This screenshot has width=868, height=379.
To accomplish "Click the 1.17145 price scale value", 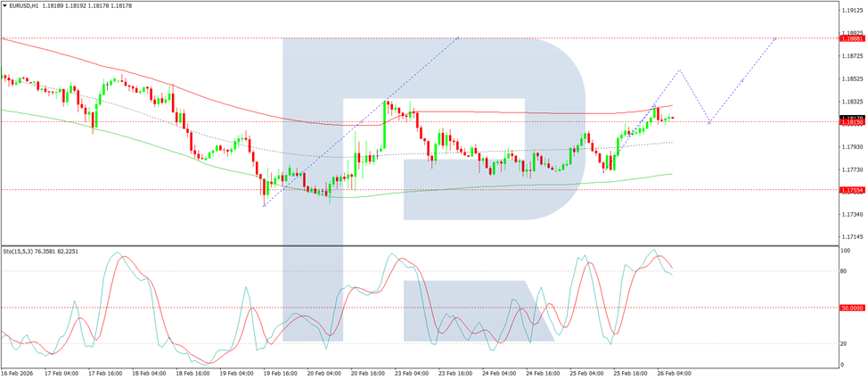I will (x=851, y=237).
